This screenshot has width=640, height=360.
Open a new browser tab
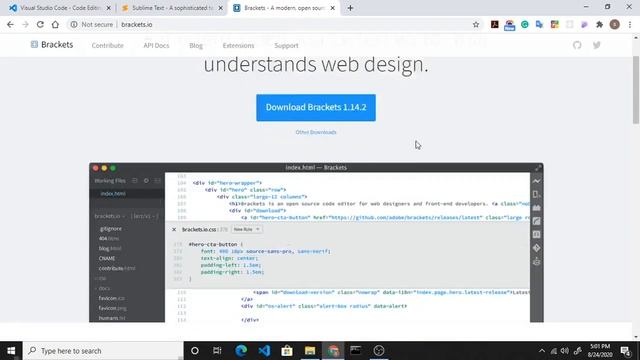(350, 8)
